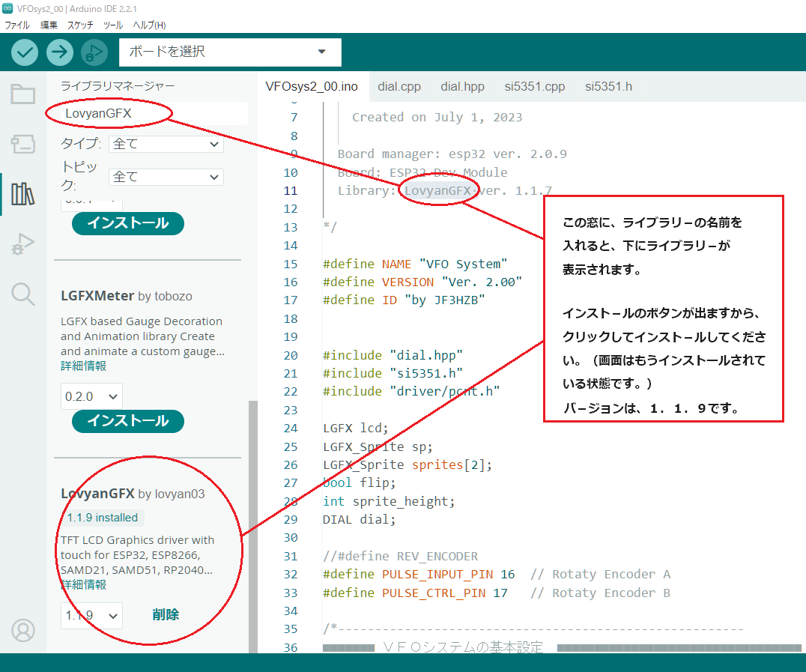This screenshot has height=672, width=806.
Task: Click 削除 to remove LovyanGFX
Action: point(166,615)
